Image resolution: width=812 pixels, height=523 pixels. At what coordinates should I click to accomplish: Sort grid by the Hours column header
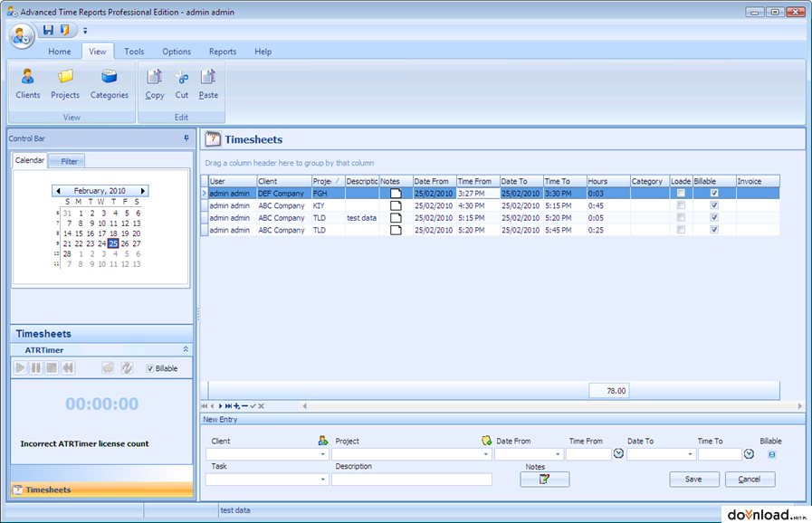(x=608, y=181)
